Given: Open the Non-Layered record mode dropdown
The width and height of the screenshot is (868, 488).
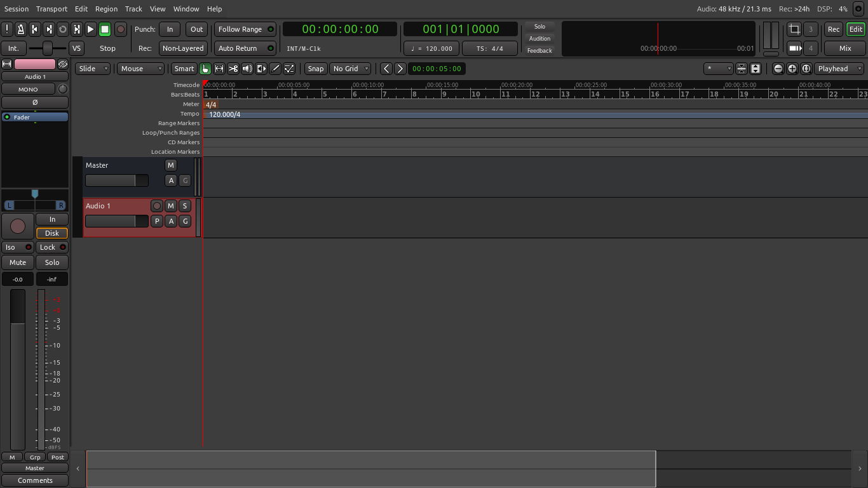Looking at the screenshot, I should (x=183, y=48).
